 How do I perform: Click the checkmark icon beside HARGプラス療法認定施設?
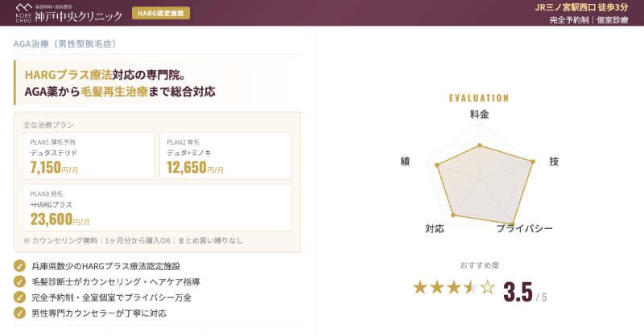[20, 265]
